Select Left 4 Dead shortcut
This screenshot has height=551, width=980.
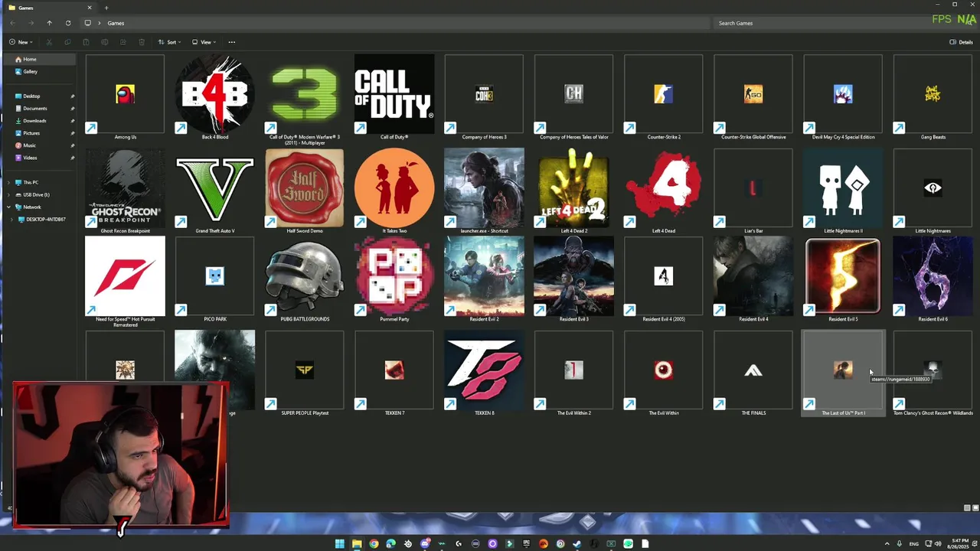tap(663, 191)
